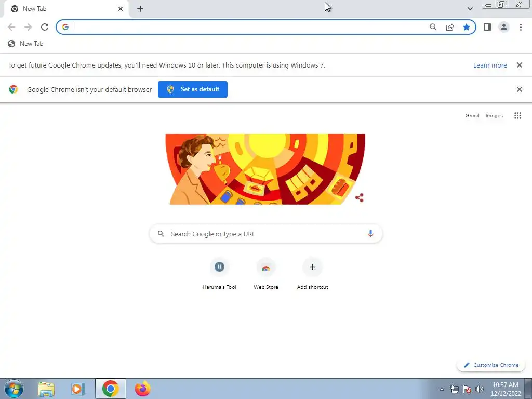
Task: Open the volume speaker tray icon
Action: tap(480, 389)
